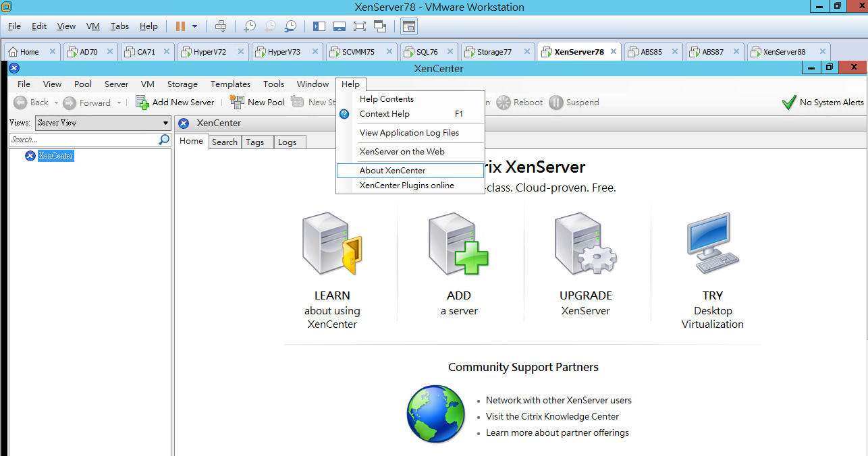Click the ADD a server icon
Screen dimensions: 868x456
459,244
